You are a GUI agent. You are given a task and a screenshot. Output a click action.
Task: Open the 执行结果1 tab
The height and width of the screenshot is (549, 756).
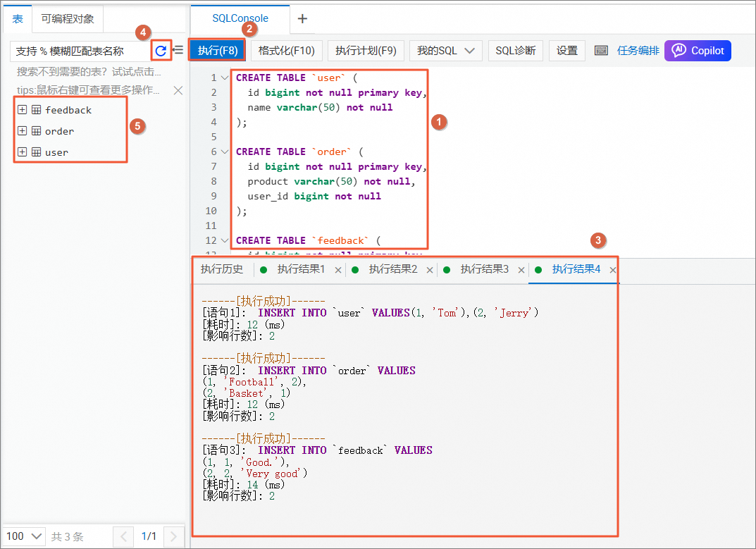coord(301,269)
